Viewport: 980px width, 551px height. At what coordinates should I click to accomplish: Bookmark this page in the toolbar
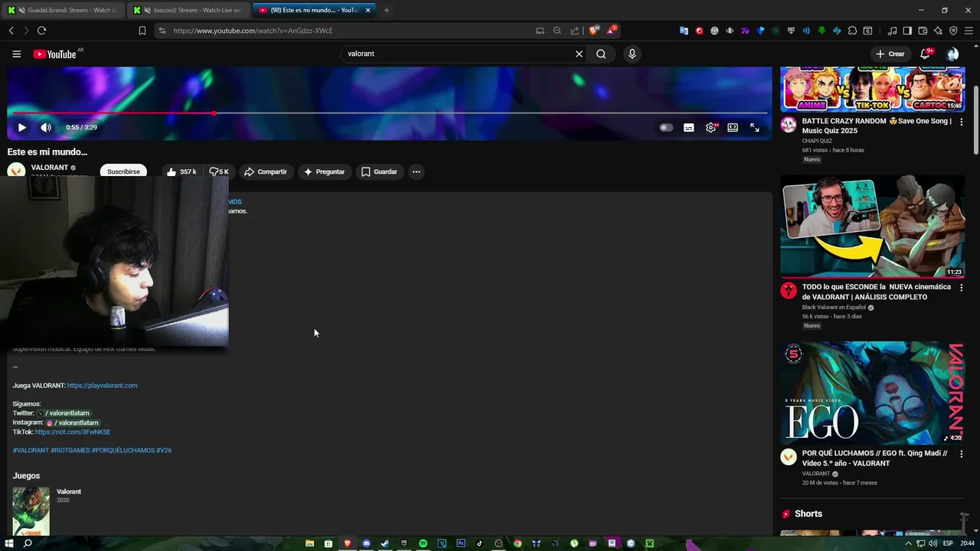[x=142, y=31]
